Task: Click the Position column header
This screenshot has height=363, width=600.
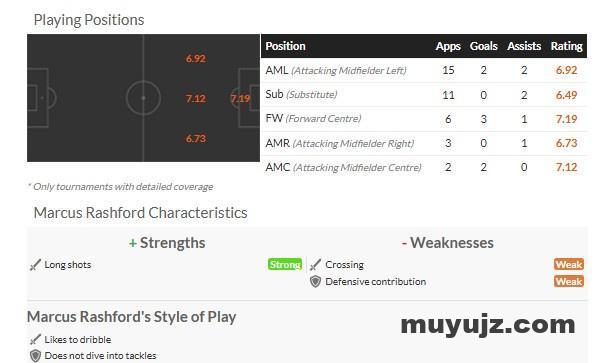Action: 285,46
